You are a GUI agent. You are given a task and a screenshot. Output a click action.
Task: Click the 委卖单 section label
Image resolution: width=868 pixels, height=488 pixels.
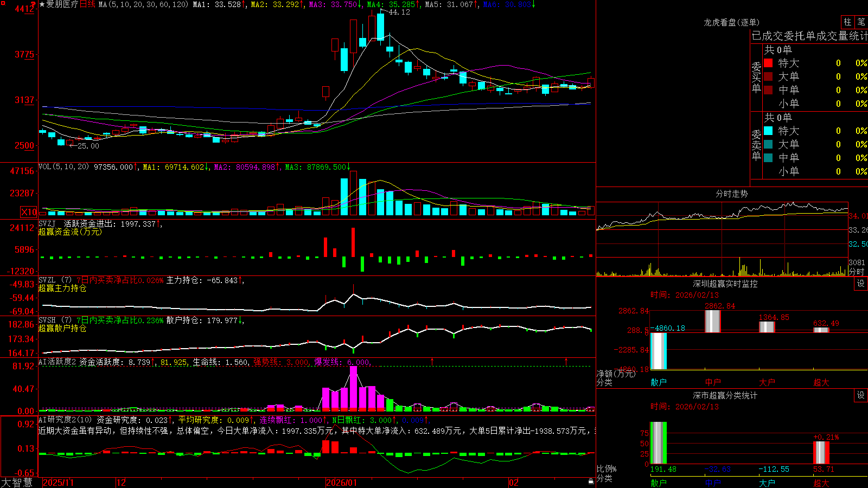(756, 145)
